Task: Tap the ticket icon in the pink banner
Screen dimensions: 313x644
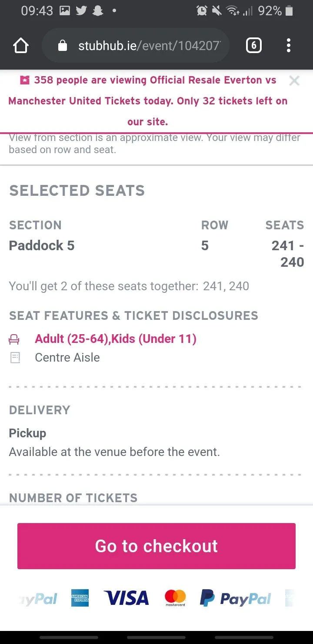Action: pyautogui.click(x=25, y=80)
